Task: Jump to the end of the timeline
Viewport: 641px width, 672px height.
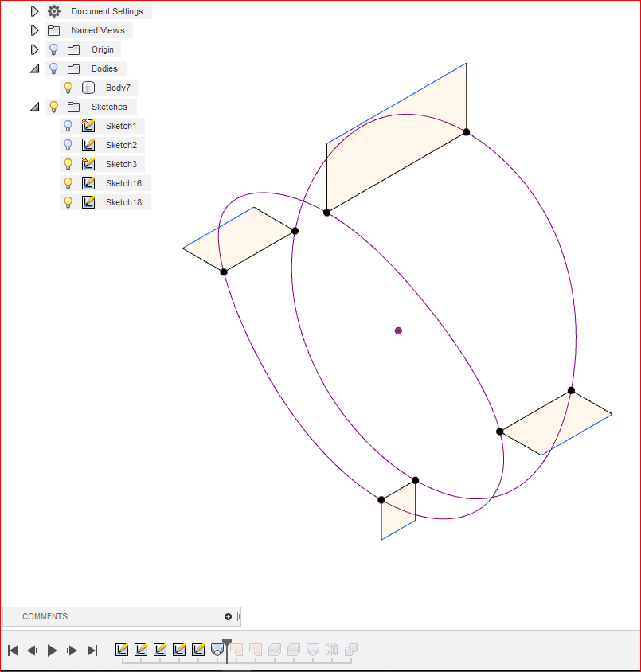Action: 92,651
